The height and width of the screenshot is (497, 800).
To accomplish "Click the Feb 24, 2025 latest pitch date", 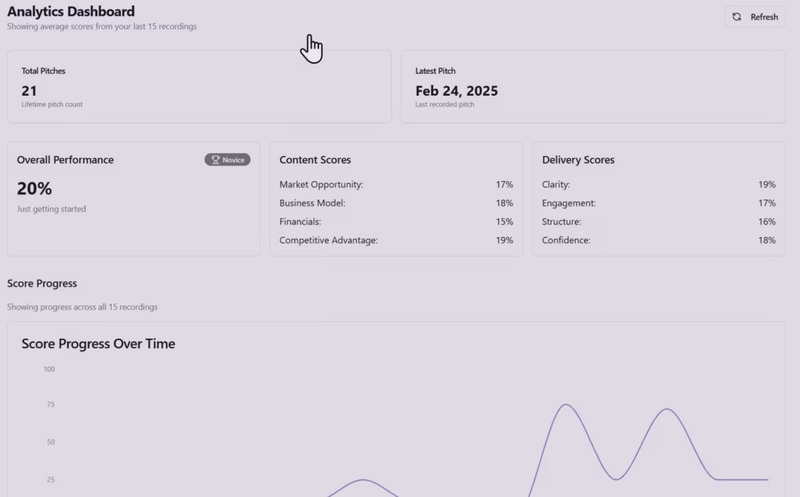I will (x=456, y=91).
